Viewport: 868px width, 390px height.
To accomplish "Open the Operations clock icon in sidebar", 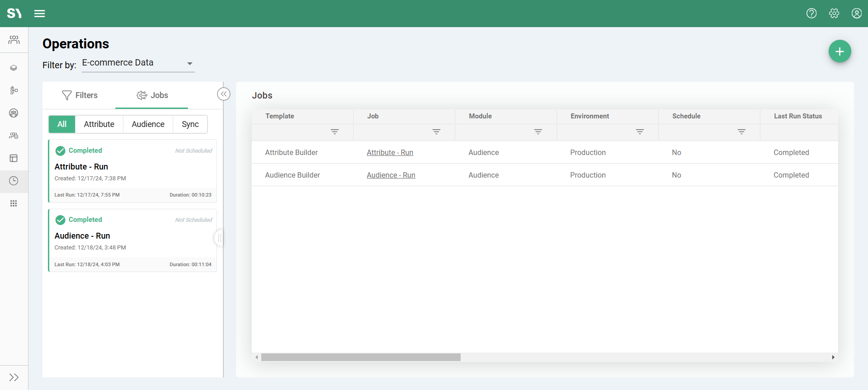I will (x=14, y=181).
